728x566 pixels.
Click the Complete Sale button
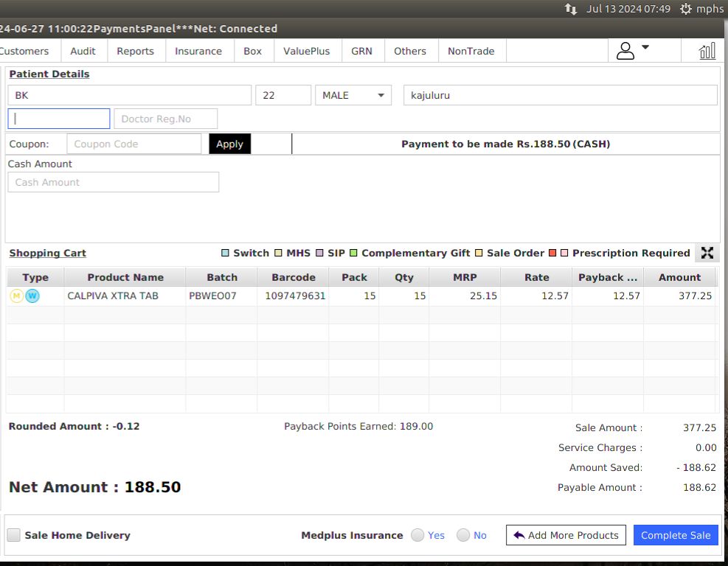tap(676, 535)
